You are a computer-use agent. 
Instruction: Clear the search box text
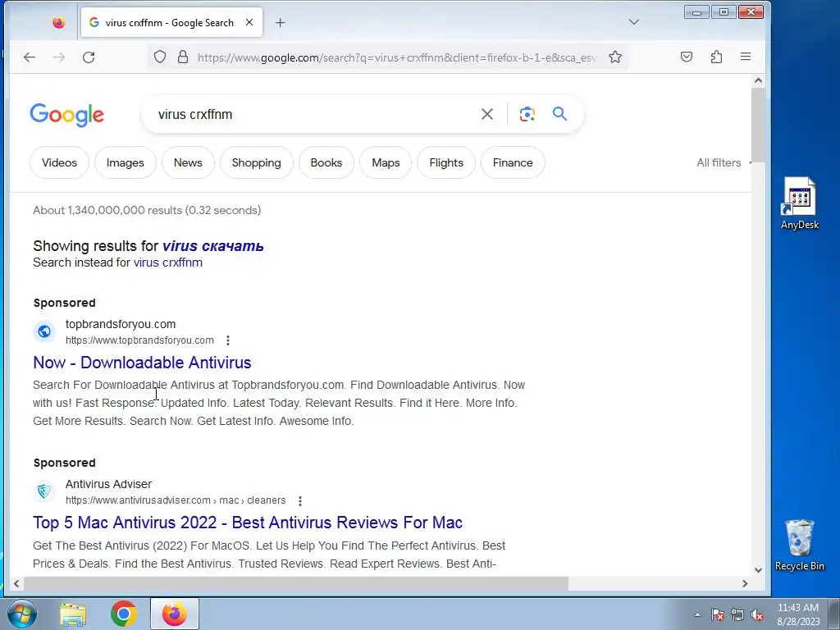click(x=487, y=114)
